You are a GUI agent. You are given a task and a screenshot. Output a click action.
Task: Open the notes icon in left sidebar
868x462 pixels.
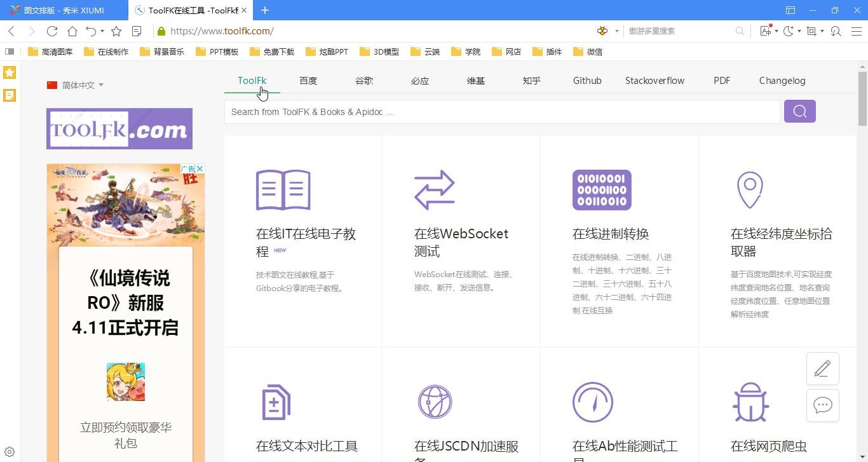click(x=10, y=95)
